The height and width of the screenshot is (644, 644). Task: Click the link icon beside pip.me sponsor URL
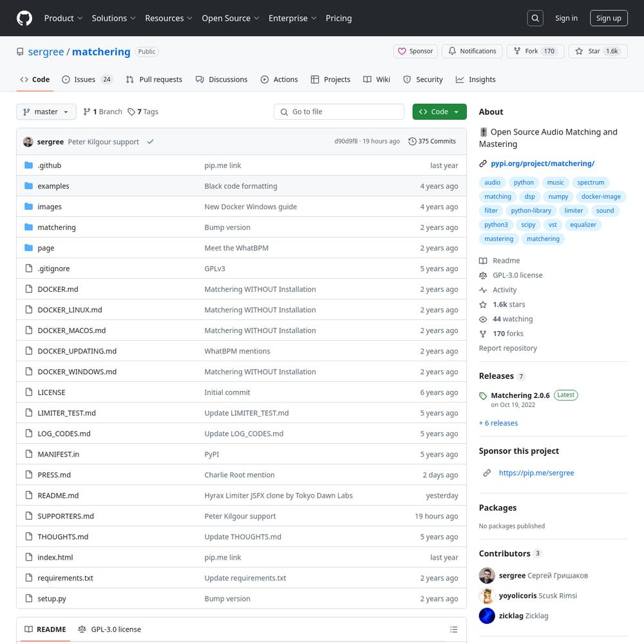[487, 473]
